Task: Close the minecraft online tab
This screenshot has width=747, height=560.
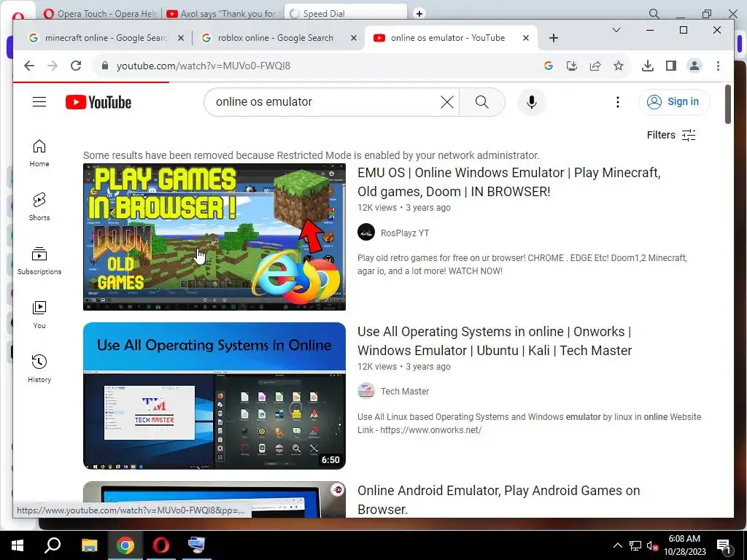Action: click(x=181, y=38)
